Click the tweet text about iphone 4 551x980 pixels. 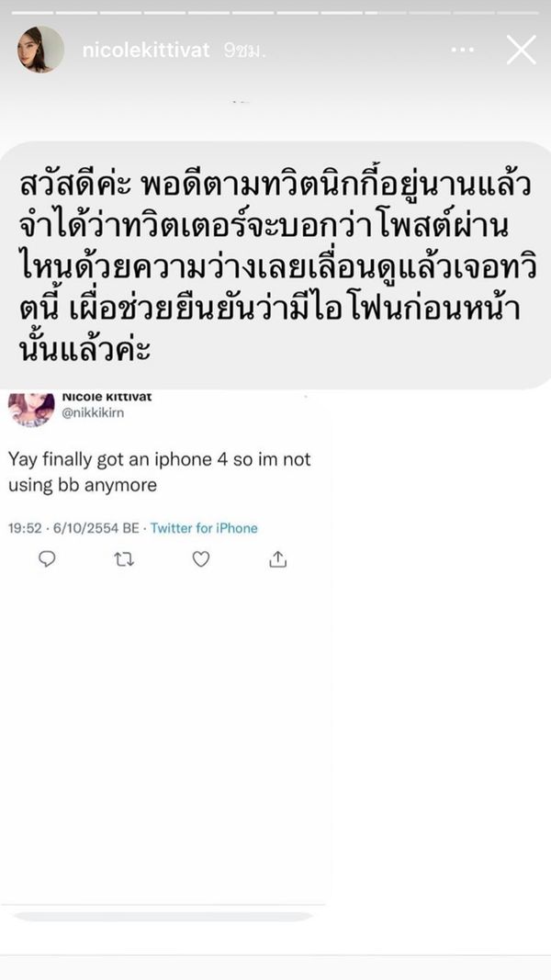159,472
